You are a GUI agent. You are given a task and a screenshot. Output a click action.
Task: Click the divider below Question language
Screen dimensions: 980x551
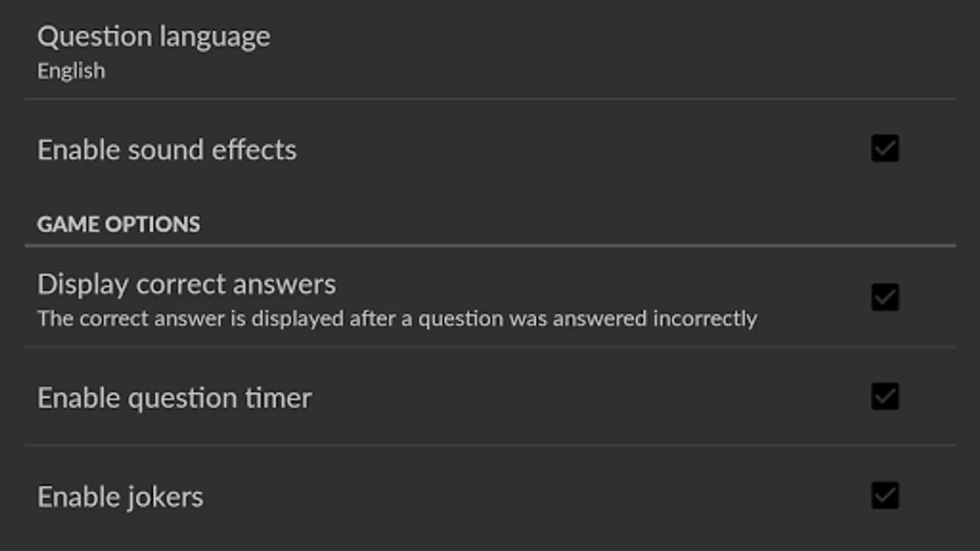490,99
